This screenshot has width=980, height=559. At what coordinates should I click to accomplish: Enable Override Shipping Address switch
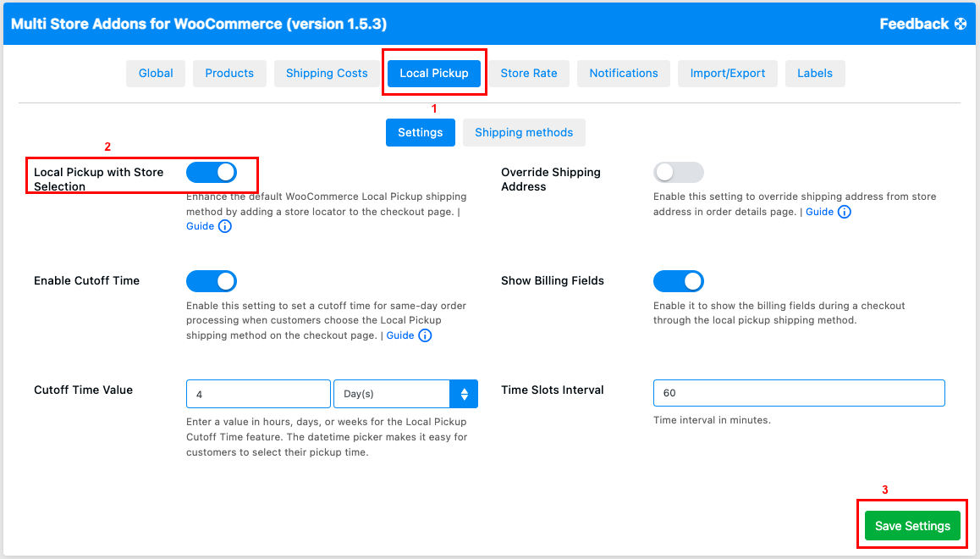pos(678,173)
